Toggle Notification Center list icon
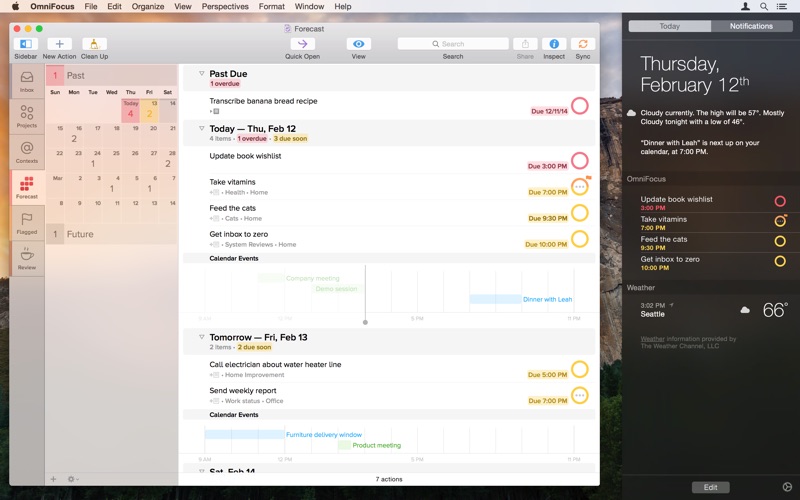 [781, 6]
